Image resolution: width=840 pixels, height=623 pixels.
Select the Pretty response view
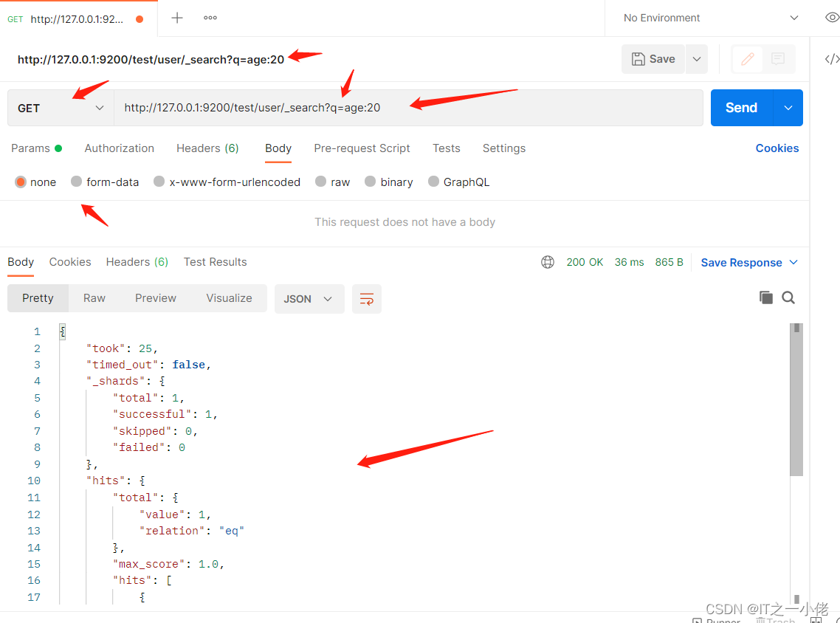pyautogui.click(x=38, y=298)
